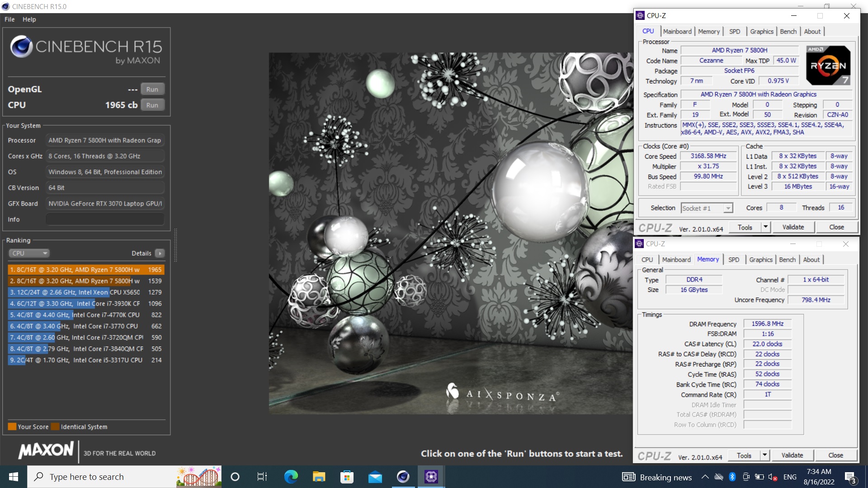
Task: Click Tools button in top CPU-Z window
Action: 745,227
